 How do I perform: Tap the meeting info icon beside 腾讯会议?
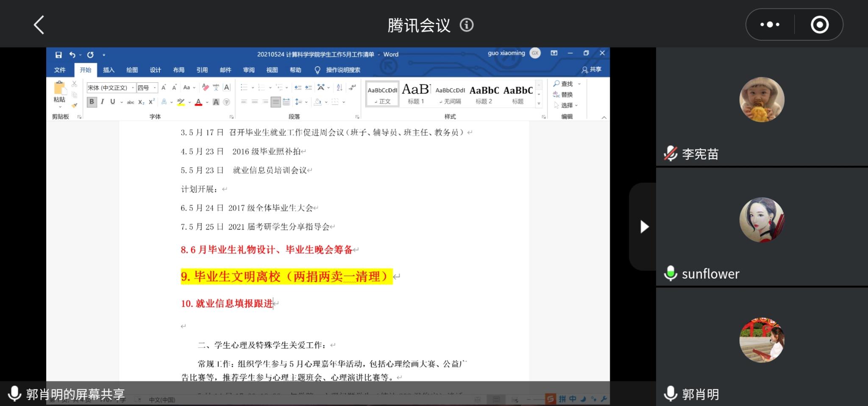[467, 25]
